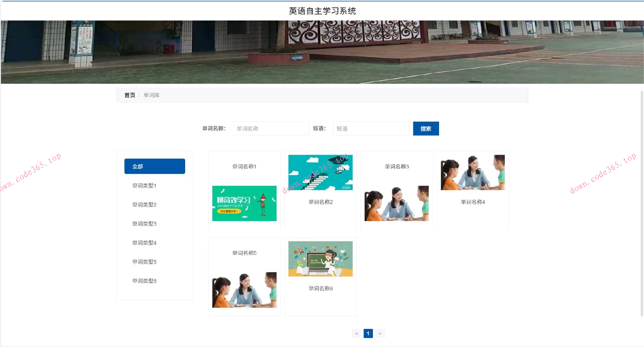This screenshot has height=347, width=644.
Task: Select category 单词类型5
Action: point(144,262)
